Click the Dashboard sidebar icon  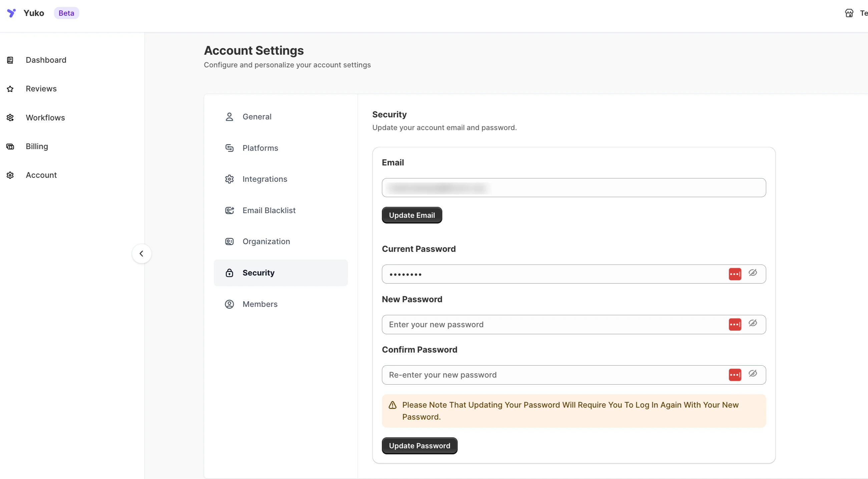tap(10, 60)
